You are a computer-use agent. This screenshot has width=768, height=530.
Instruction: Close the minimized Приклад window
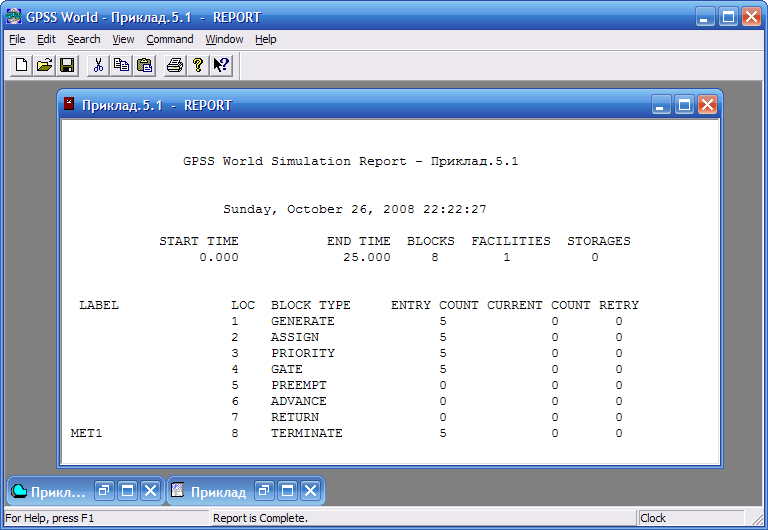coord(311,490)
